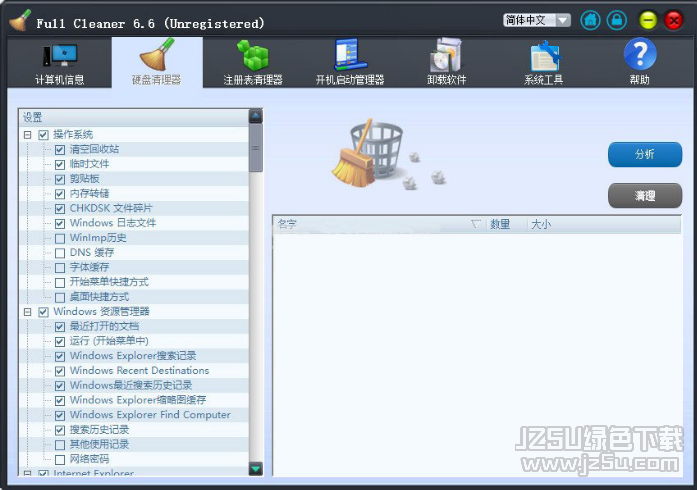The width and height of the screenshot is (697, 490).
Task: Uncheck 清空回收站 checkbox
Action: click(x=60, y=149)
